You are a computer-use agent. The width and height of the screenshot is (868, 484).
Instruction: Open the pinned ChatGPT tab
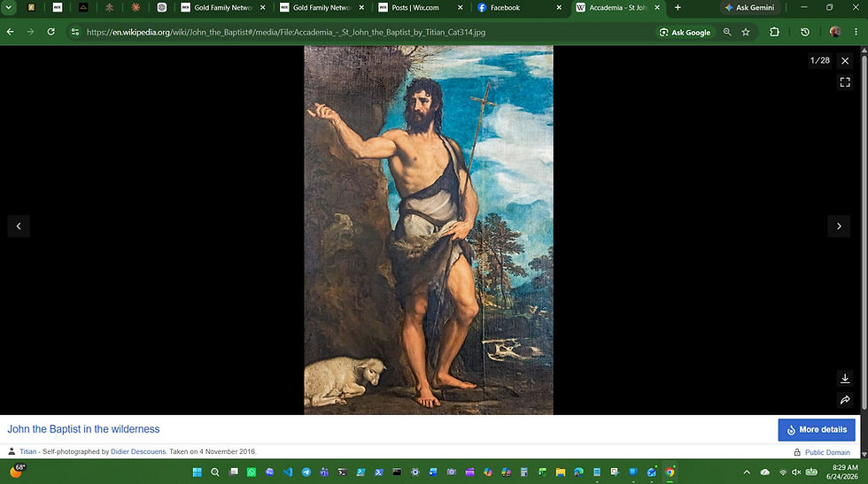[x=161, y=8]
